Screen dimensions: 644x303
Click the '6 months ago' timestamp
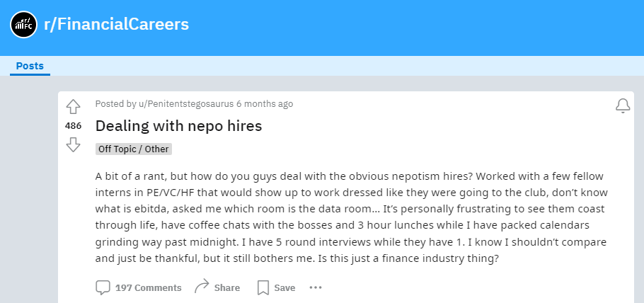tap(265, 103)
